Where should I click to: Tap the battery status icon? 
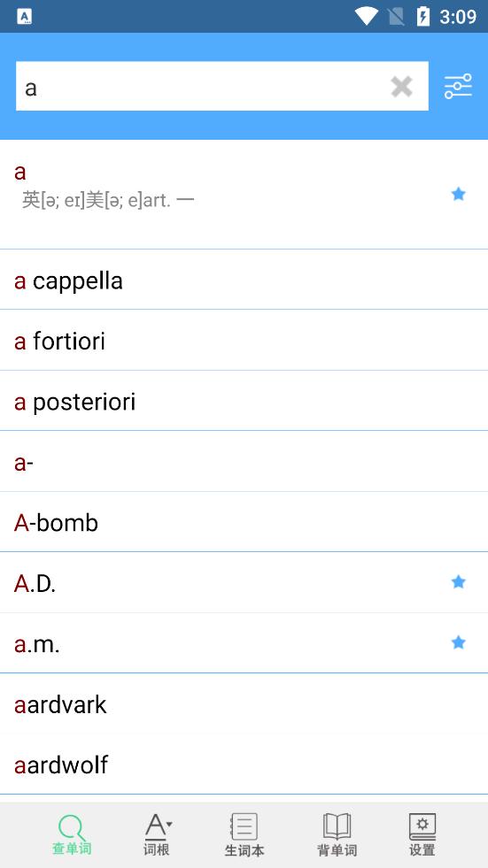[x=422, y=16]
